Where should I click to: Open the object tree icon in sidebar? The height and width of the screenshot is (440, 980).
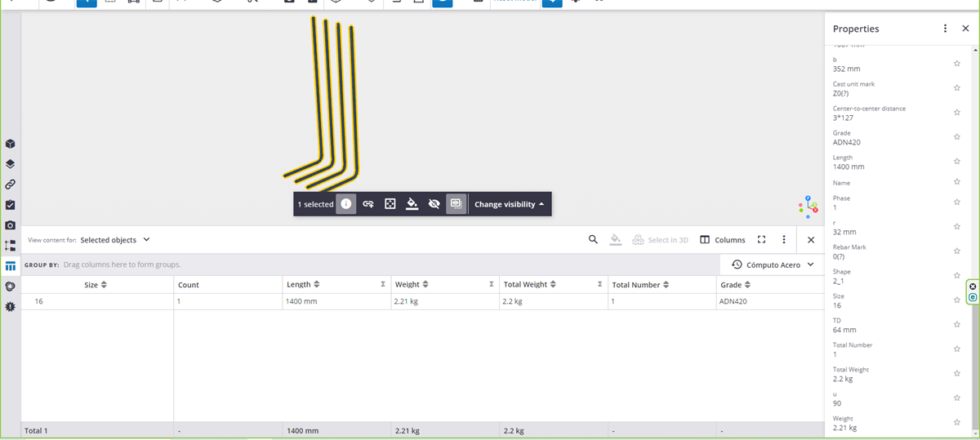[10, 245]
